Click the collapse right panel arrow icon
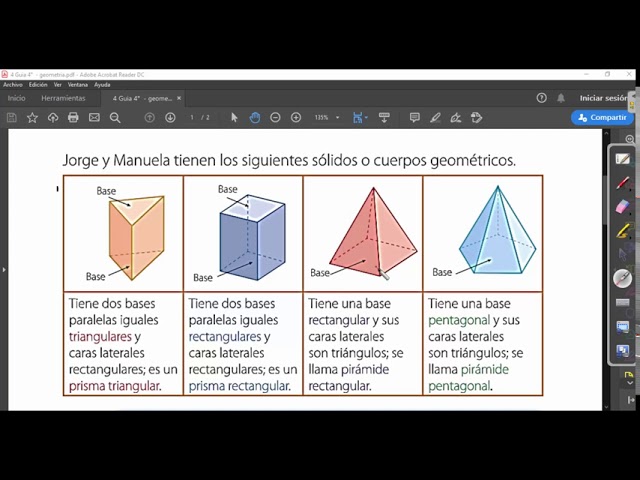 coord(630,400)
